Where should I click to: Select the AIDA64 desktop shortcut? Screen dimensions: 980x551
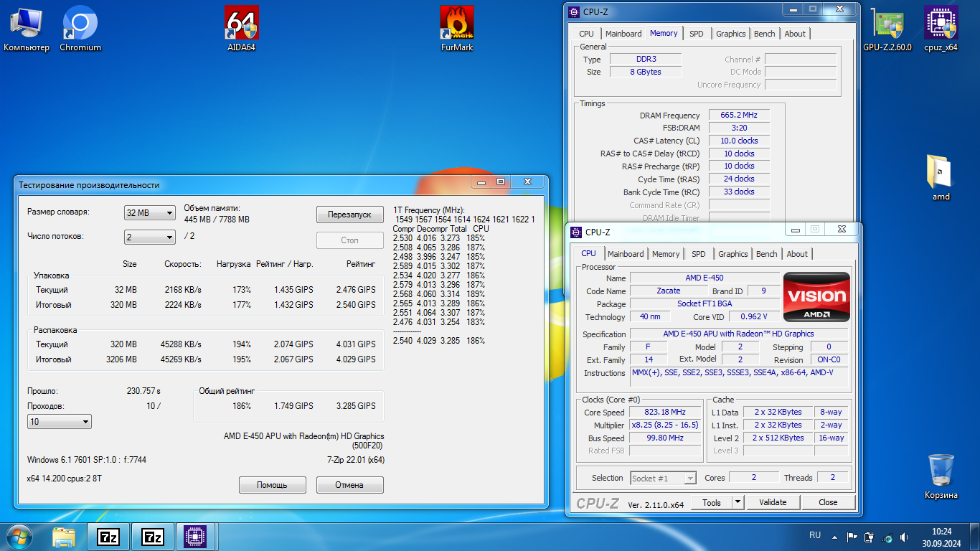coord(241,29)
